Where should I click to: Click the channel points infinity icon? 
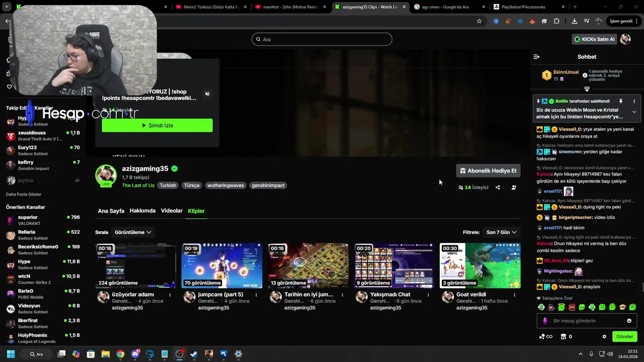click(x=545, y=337)
